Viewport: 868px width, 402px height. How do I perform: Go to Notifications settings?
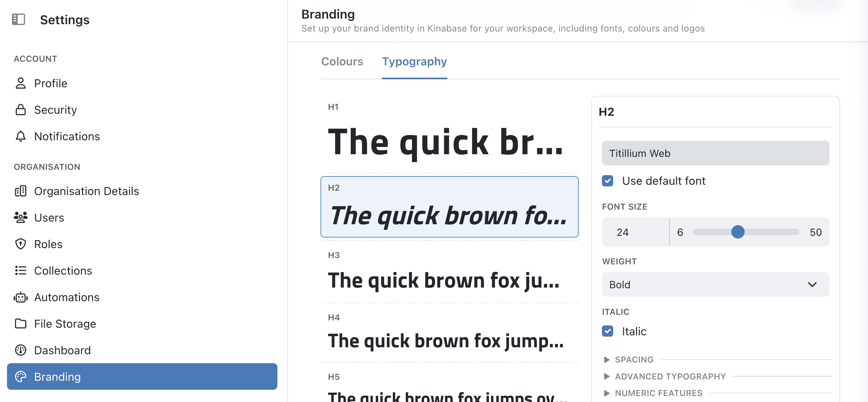(142, 136)
